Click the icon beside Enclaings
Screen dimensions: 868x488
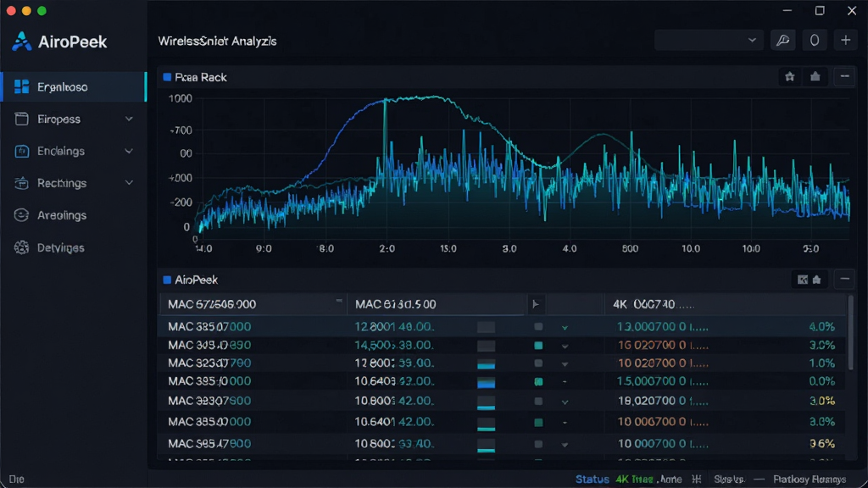tap(21, 151)
